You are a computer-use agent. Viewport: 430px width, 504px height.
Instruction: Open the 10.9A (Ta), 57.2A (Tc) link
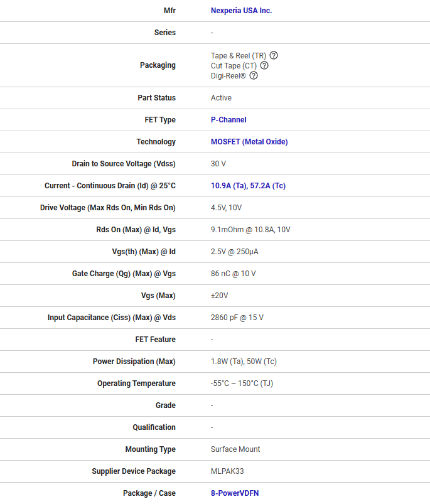(x=248, y=186)
